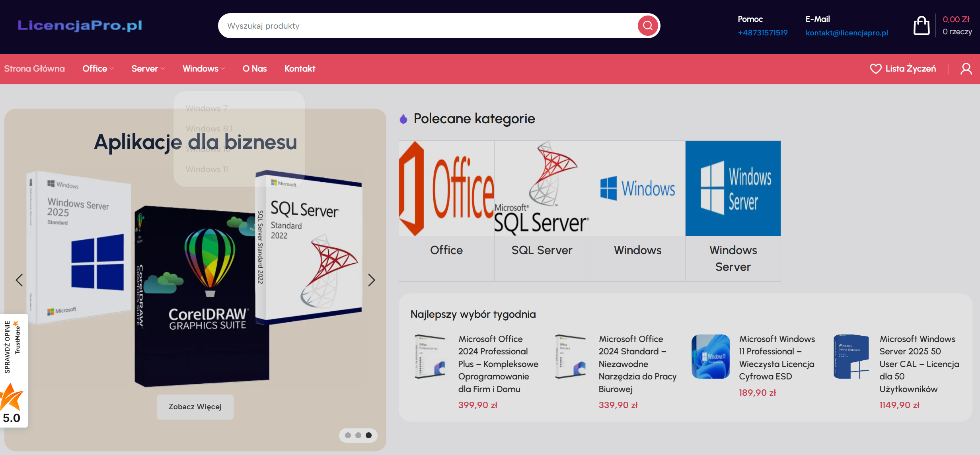Viewport: 980px width, 455px height.
Task: Open the Kontakt menu item
Action: tap(300, 69)
